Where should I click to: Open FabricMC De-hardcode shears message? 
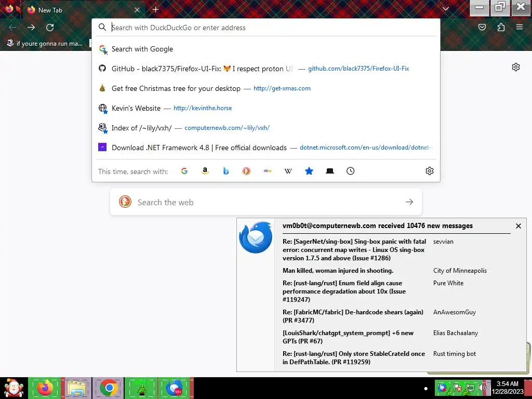[x=353, y=316]
